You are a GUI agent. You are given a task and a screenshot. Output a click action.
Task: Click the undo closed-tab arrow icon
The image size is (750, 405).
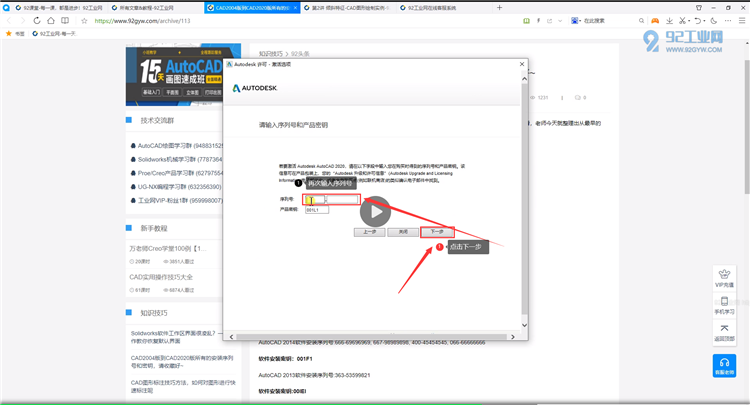click(698, 21)
